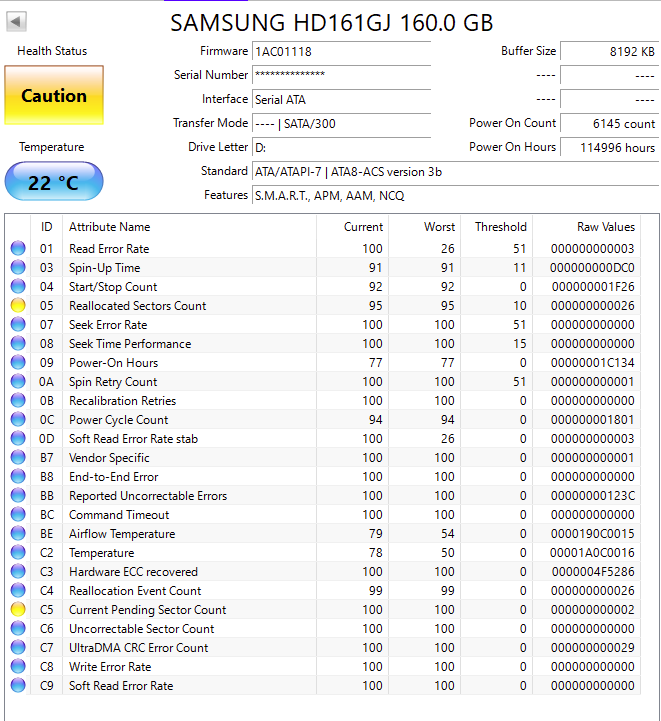Click the Drive Letter D: field
661x721 pixels.
tap(341, 147)
